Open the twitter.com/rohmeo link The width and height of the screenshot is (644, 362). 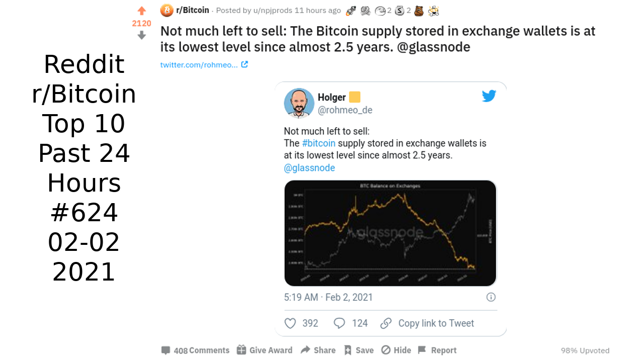coord(200,64)
